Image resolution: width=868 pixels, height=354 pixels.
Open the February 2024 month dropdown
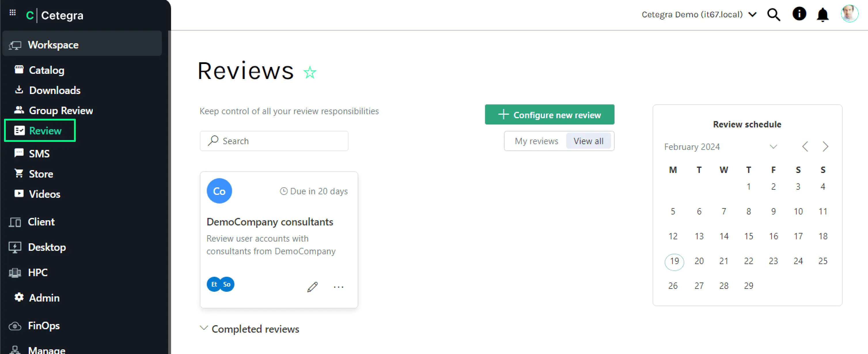pos(773,147)
